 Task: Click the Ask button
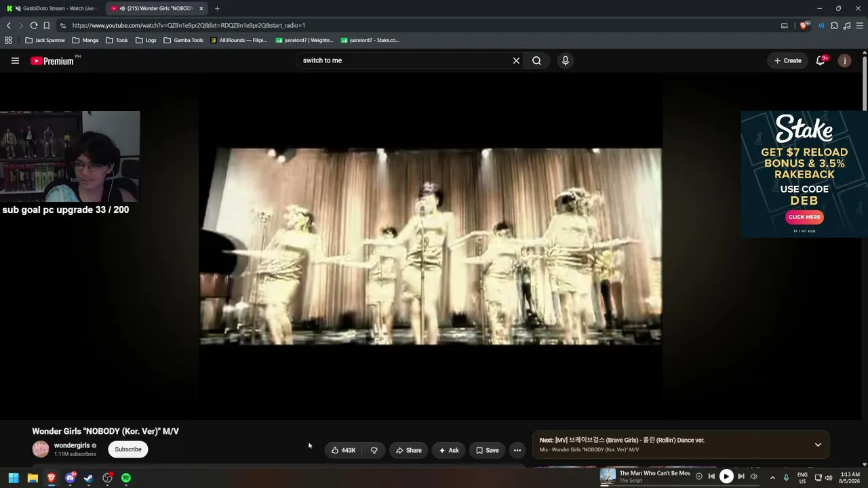click(449, 450)
